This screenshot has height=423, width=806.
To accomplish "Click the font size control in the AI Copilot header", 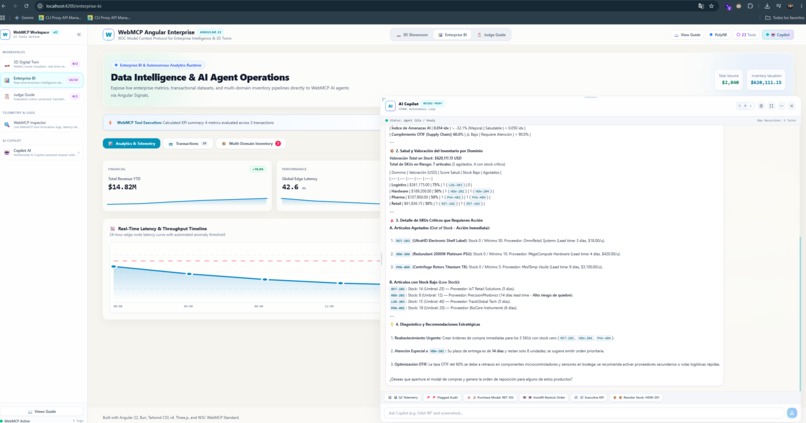I will coord(745,106).
